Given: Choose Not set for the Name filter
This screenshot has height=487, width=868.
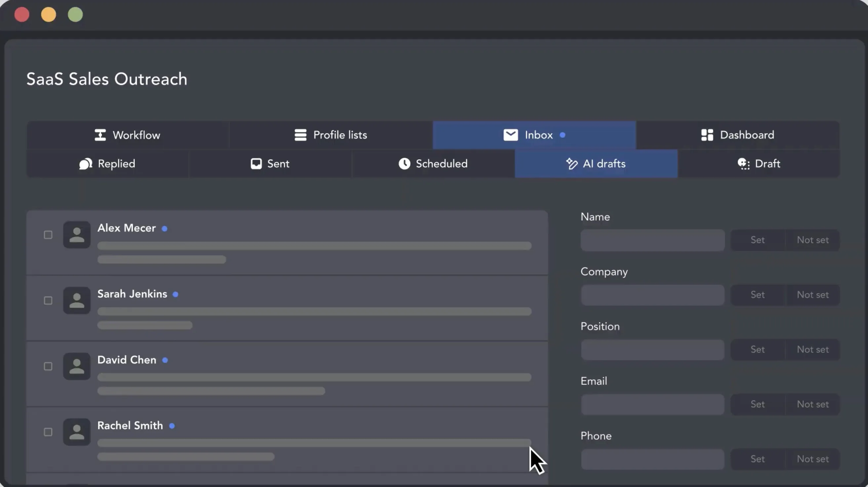Looking at the screenshot, I should point(812,240).
